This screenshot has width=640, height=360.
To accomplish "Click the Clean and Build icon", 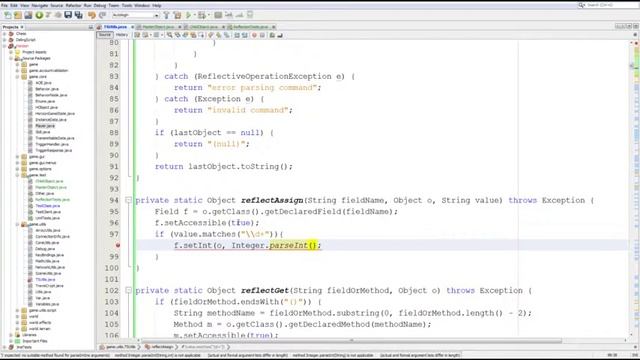I will [x=177, y=15].
